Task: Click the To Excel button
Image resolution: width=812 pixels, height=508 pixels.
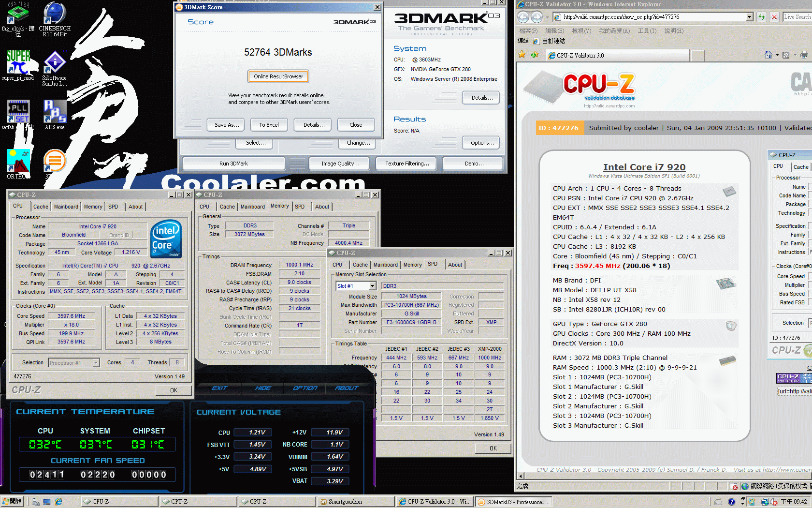Action: click(269, 125)
